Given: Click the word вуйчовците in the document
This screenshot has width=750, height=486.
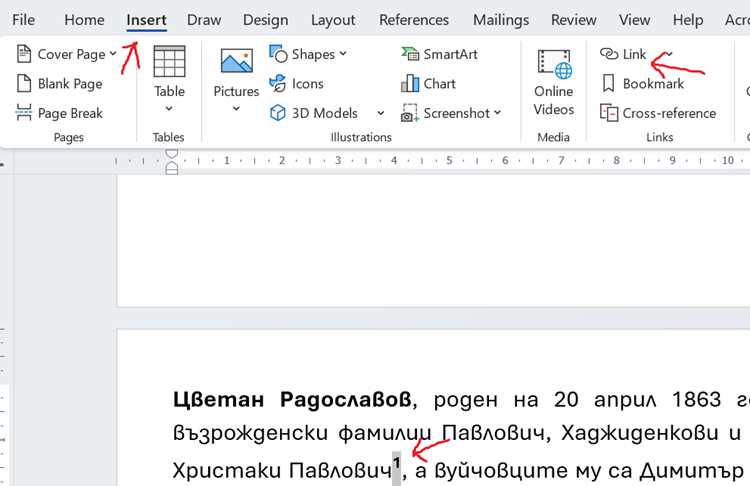Looking at the screenshot, I should click(x=502, y=471).
